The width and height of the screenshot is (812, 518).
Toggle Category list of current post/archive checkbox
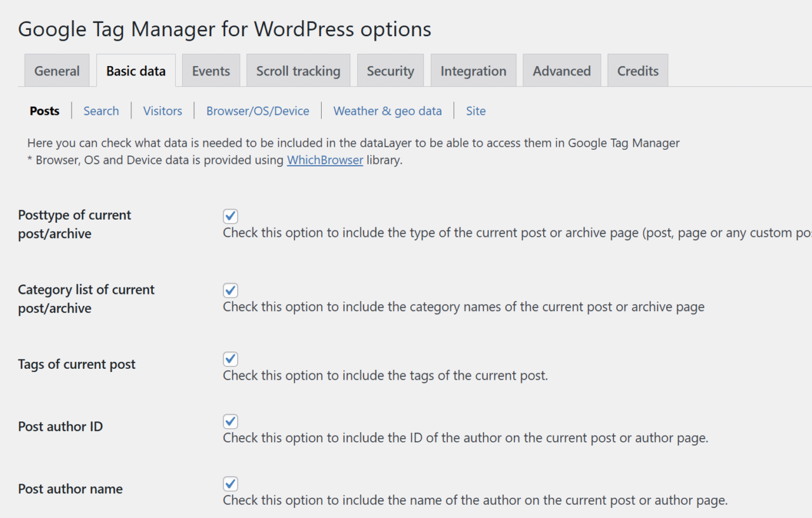click(x=230, y=290)
